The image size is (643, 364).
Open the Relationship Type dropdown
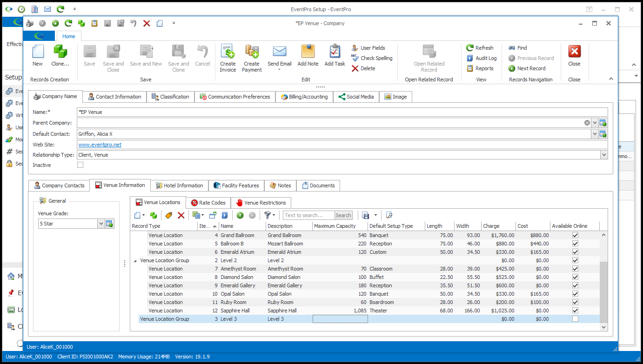click(x=604, y=155)
